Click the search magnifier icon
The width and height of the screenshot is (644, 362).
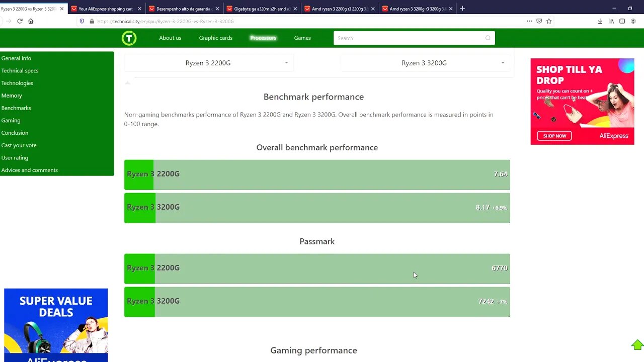click(488, 38)
